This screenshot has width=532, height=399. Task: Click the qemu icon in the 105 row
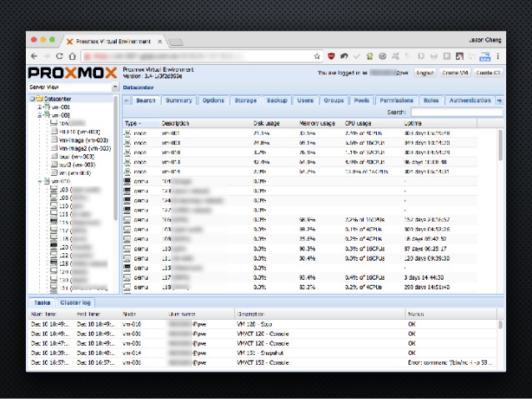pyautogui.click(x=128, y=220)
